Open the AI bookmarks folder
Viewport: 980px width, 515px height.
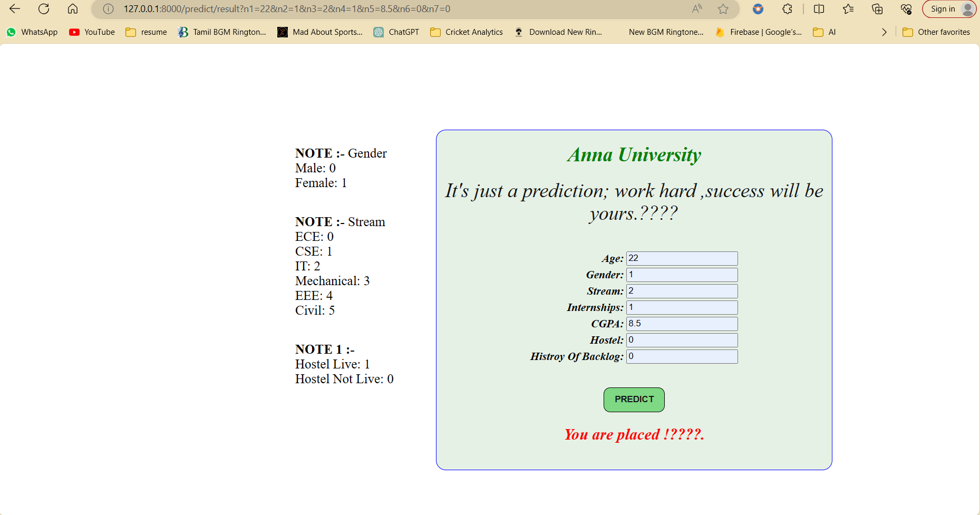(x=824, y=32)
